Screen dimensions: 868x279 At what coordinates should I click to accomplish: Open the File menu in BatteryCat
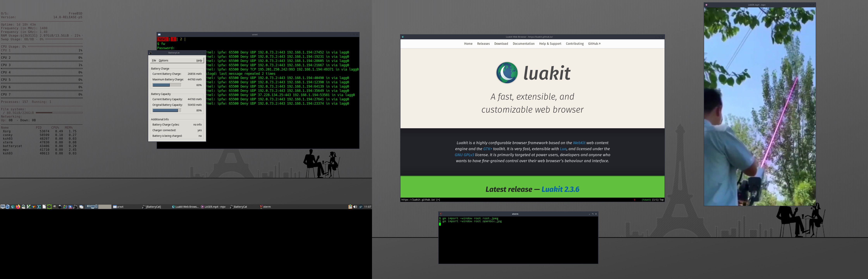click(x=154, y=61)
